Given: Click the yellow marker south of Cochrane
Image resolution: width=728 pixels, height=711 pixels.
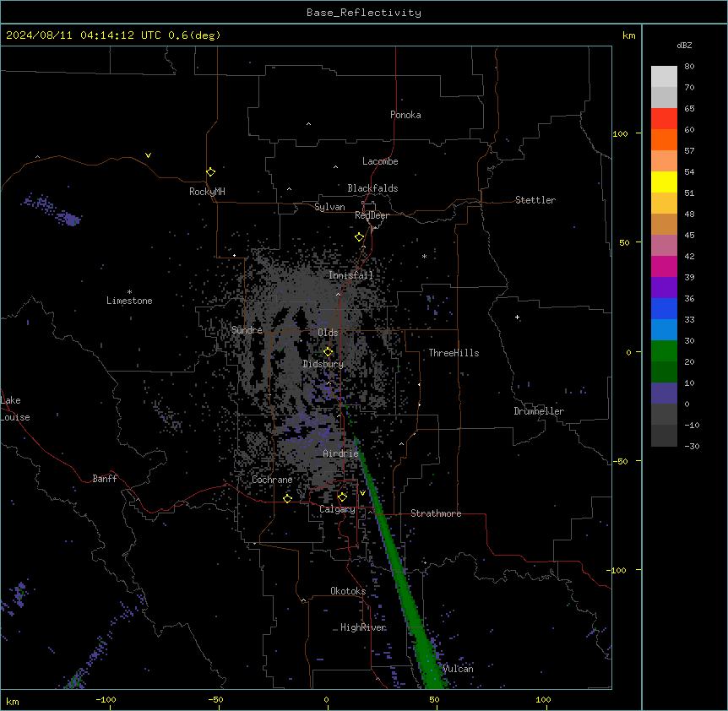Looking at the screenshot, I should point(287,498).
